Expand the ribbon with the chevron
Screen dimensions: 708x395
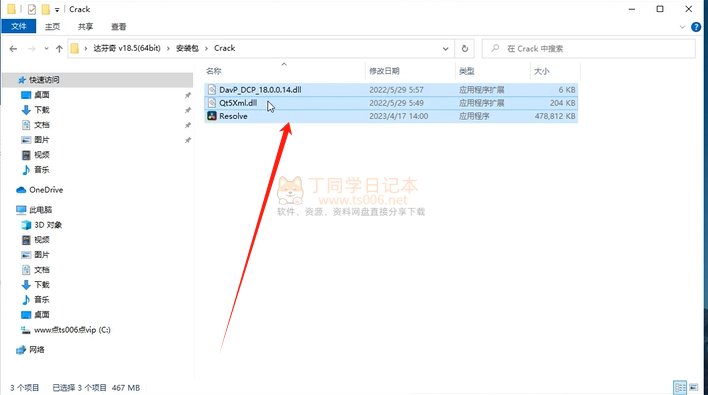(682, 27)
